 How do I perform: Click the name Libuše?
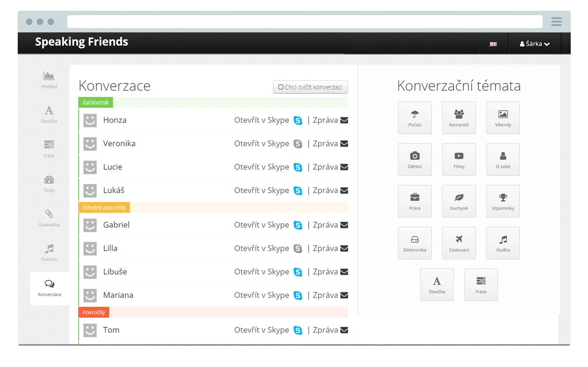(115, 272)
